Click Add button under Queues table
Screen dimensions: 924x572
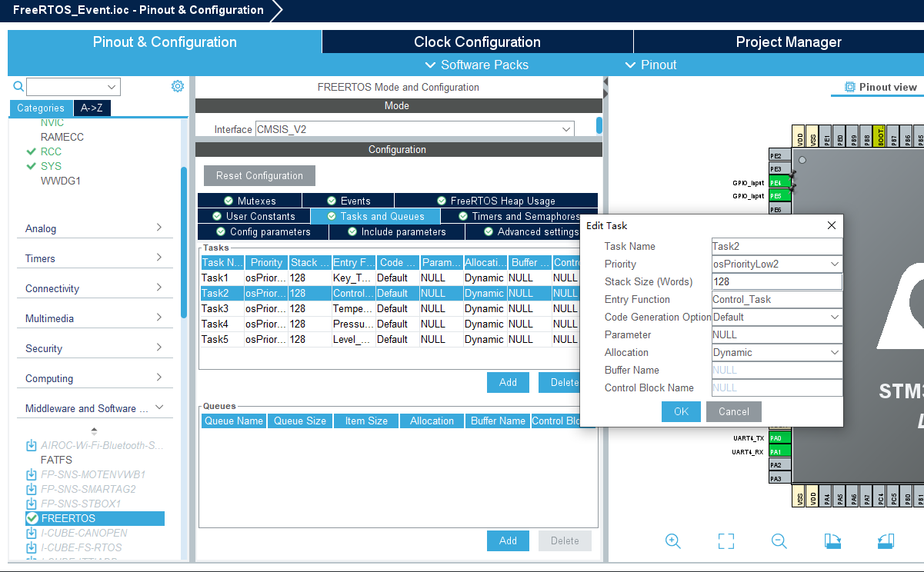click(508, 540)
